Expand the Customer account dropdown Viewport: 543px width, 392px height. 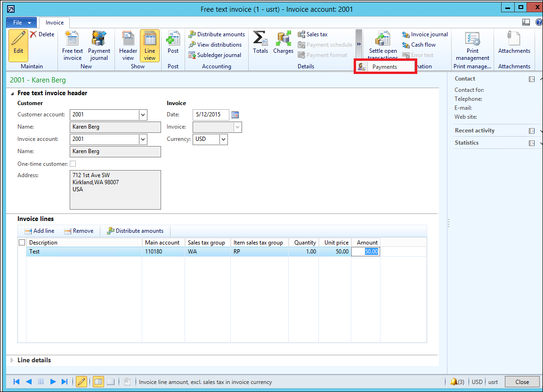point(143,114)
